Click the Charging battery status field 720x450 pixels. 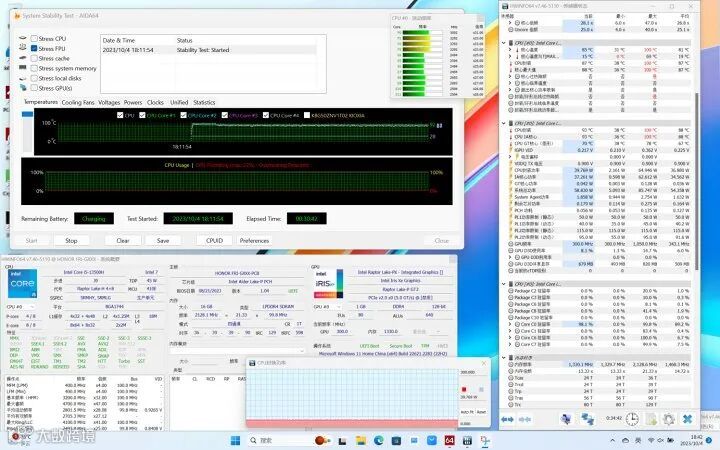94,219
